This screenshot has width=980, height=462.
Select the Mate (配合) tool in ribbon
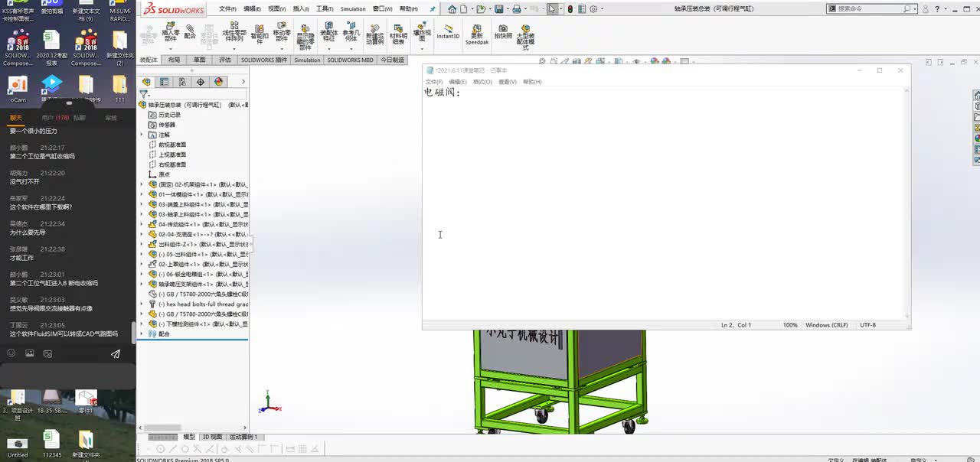point(190,31)
